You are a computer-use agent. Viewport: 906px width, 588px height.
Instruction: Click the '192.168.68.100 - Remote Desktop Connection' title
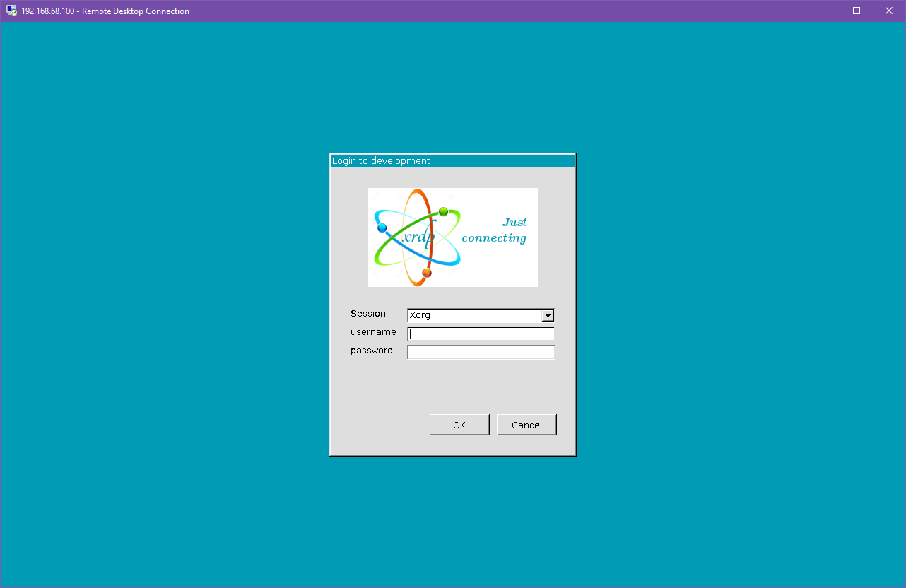pos(105,11)
